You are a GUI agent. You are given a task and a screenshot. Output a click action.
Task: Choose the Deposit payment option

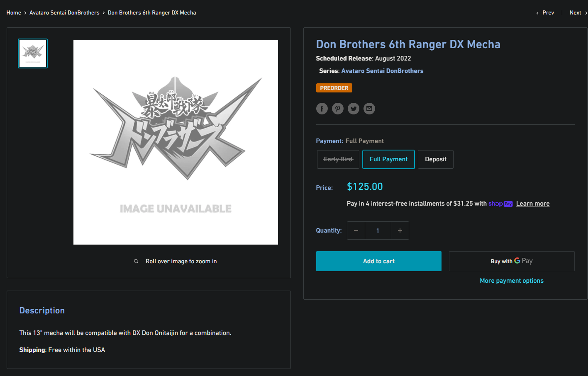tap(436, 159)
